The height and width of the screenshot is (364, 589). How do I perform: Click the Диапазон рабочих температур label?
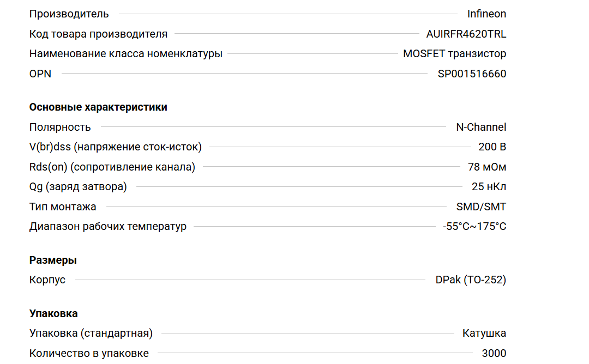[107, 226]
